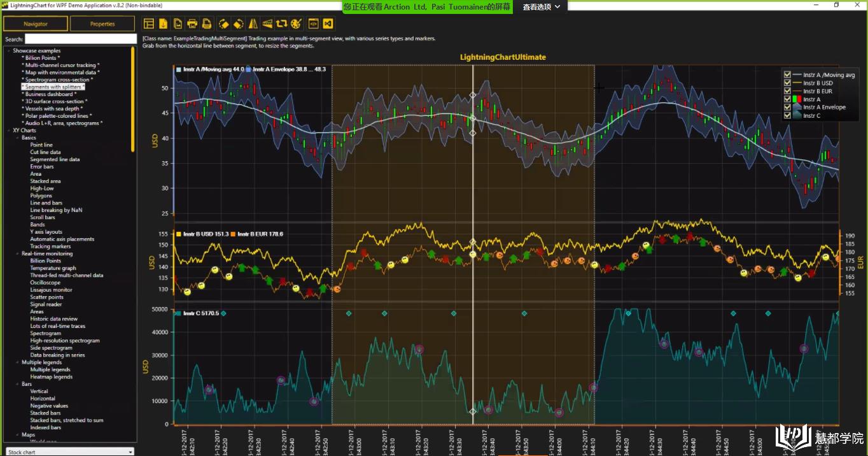Open Temperature graph example

pyautogui.click(x=53, y=268)
